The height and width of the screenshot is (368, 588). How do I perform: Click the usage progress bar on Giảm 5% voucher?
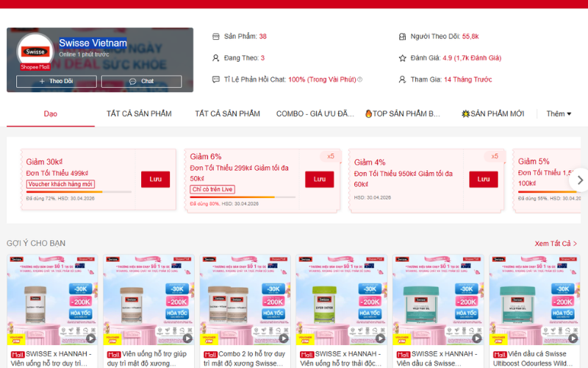point(549,192)
